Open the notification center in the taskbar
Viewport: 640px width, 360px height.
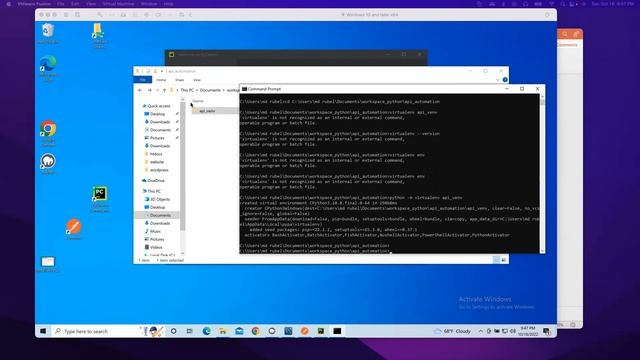[547, 331]
